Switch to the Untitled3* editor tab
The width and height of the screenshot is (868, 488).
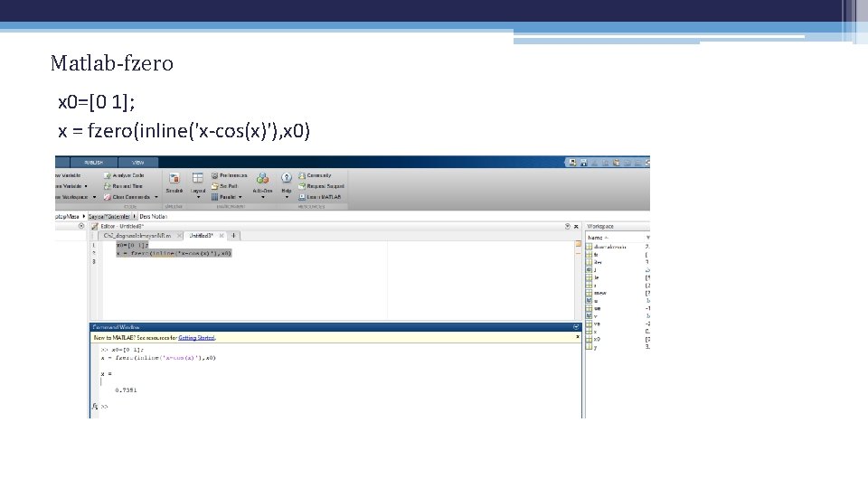(201, 236)
